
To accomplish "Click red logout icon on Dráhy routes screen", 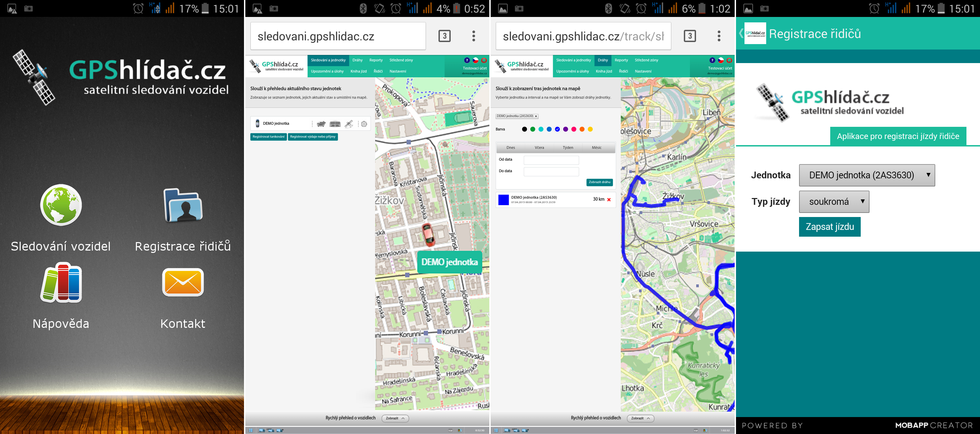I will tap(729, 60).
